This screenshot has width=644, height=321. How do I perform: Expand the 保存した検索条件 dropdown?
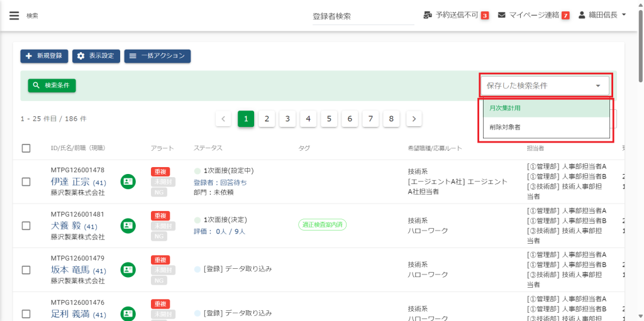point(545,85)
